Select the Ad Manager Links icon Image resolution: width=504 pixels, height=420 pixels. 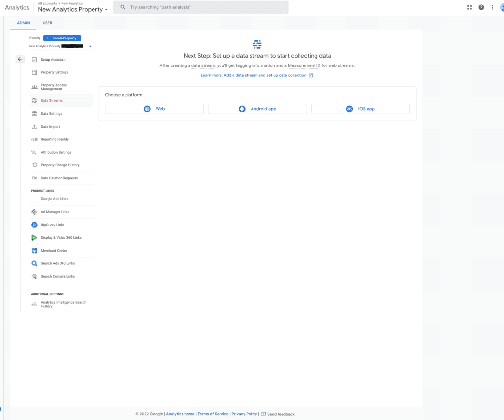(34, 212)
